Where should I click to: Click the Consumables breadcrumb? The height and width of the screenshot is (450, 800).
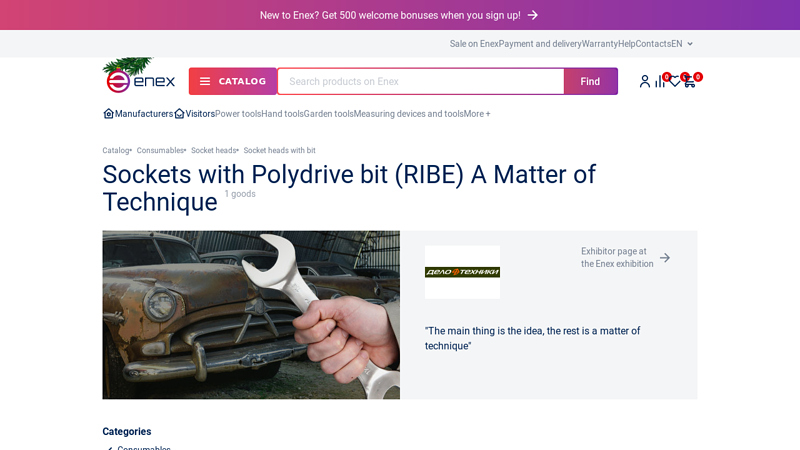[x=160, y=151]
